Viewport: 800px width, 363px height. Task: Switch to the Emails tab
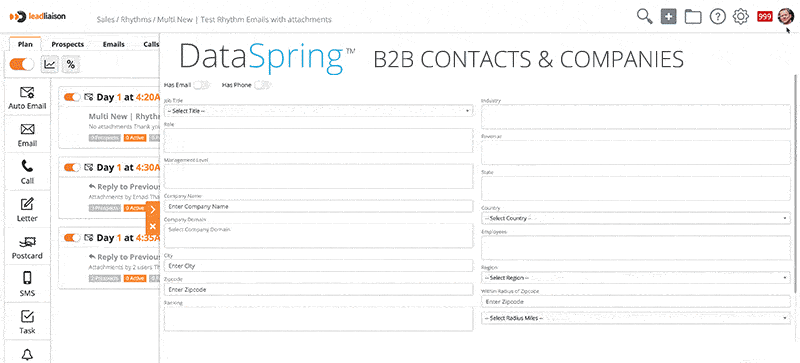coord(114,44)
